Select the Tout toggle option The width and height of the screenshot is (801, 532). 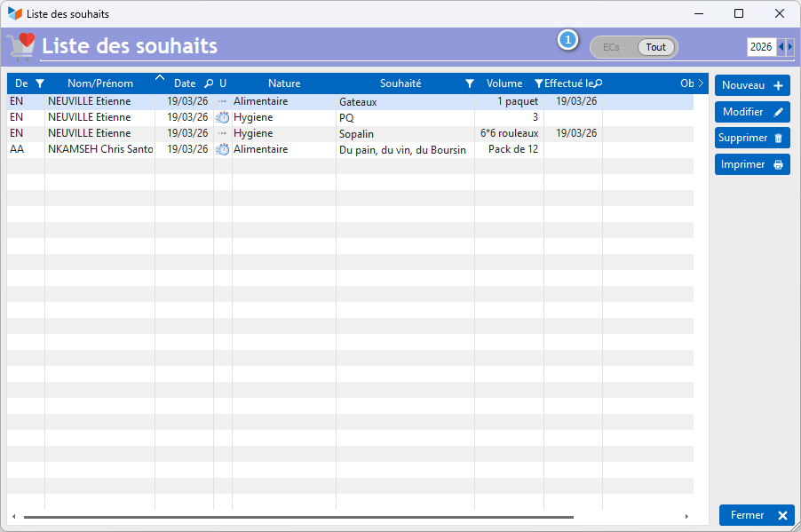[656, 47]
